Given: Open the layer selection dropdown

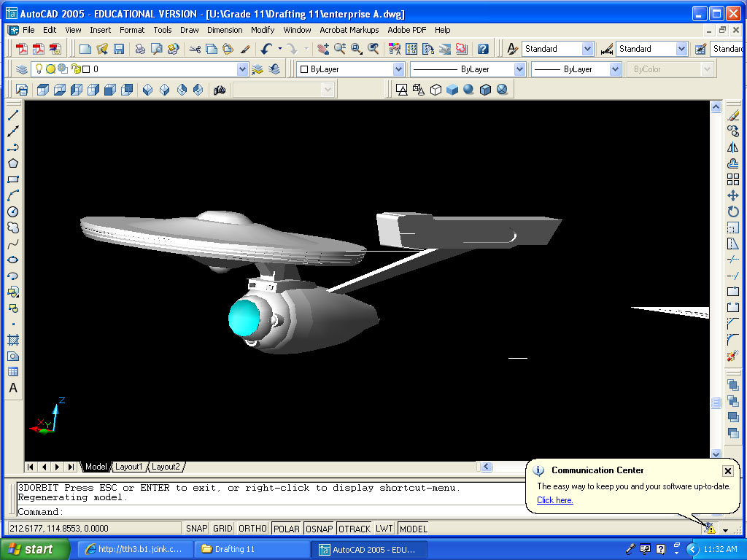Looking at the screenshot, I should pos(241,69).
